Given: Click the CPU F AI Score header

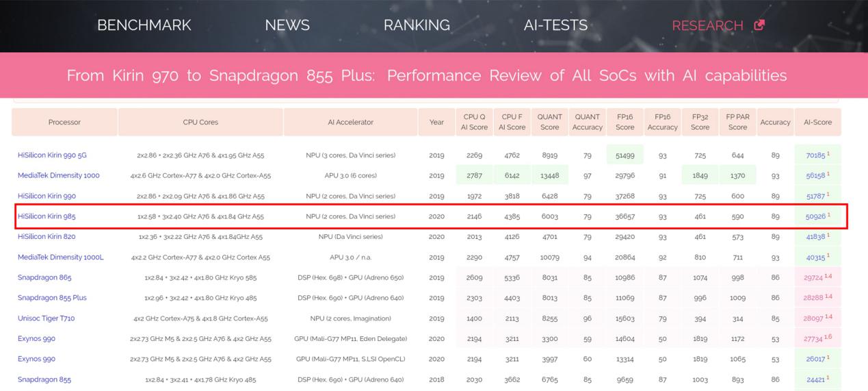Looking at the screenshot, I should click(x=512, y=122).
